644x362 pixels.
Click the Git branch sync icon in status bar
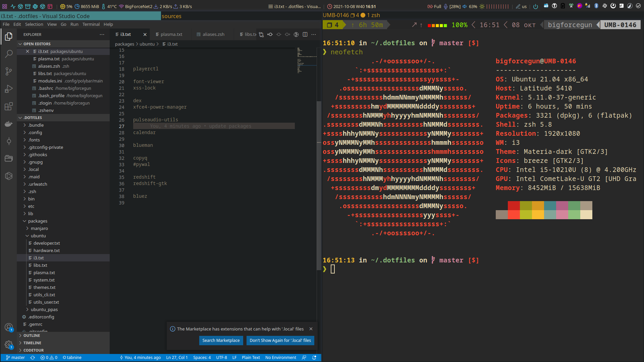coord(33,357)
